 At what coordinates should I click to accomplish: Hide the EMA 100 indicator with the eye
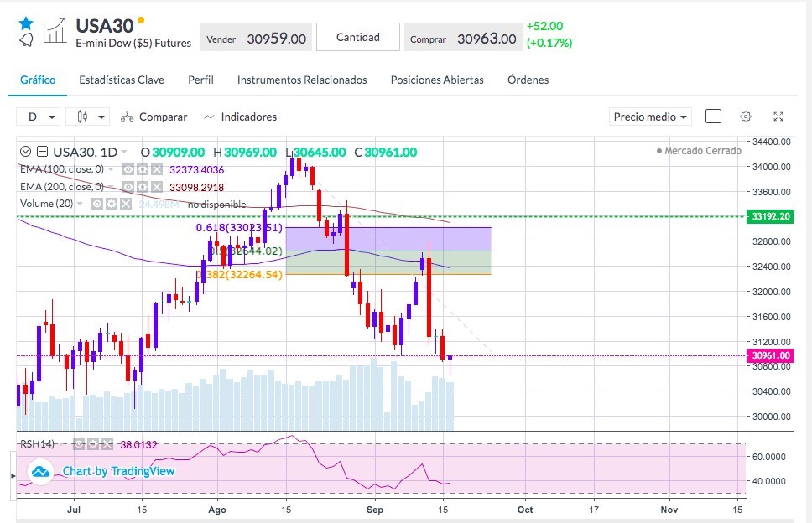coord(128,169)
